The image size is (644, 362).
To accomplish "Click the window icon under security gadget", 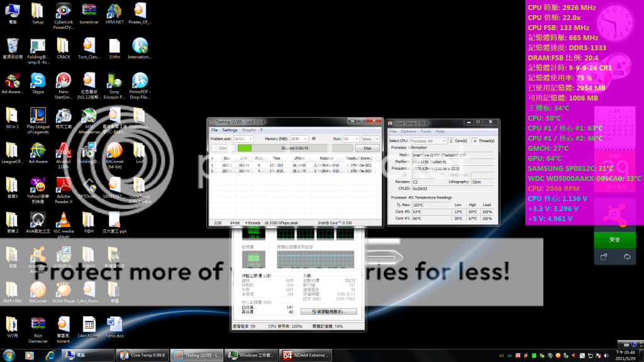I will pyautogui.click(x=603, y=256).
